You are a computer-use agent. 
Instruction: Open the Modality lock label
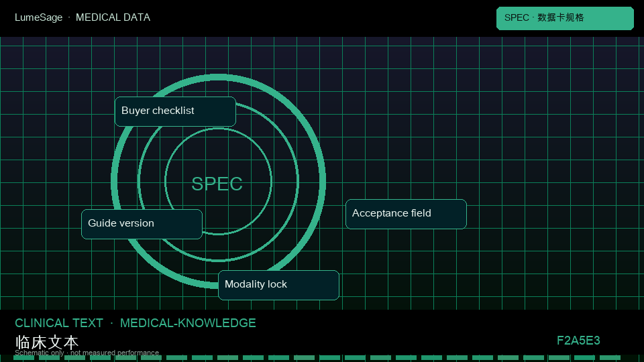click(278, 285)
